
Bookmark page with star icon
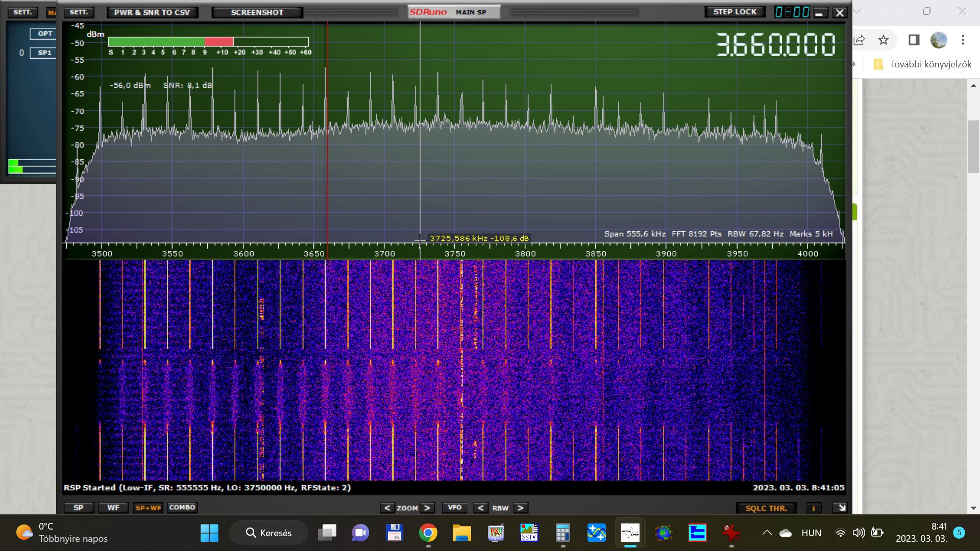pos(884,40)
